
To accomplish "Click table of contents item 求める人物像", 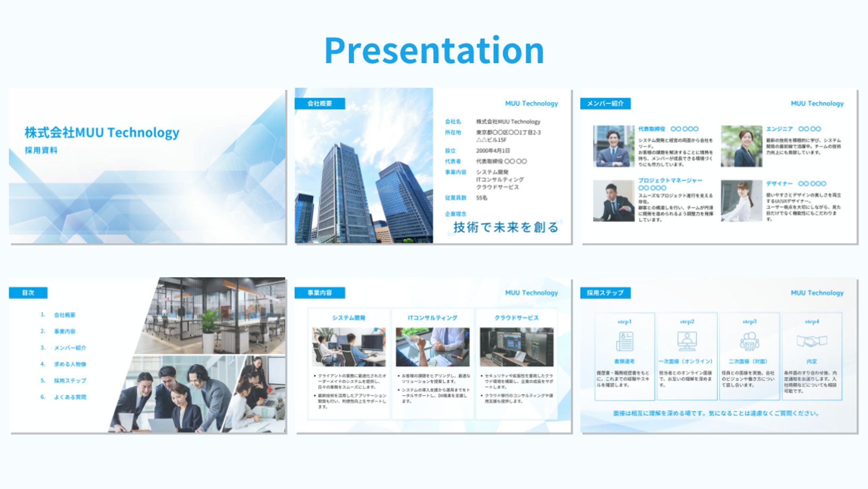I will 70,364.
